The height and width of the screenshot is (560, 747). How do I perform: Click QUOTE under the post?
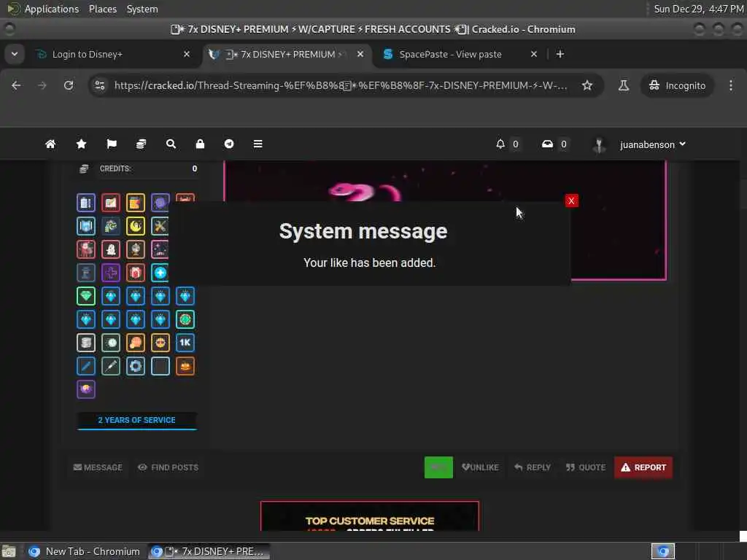coord(586,467)
